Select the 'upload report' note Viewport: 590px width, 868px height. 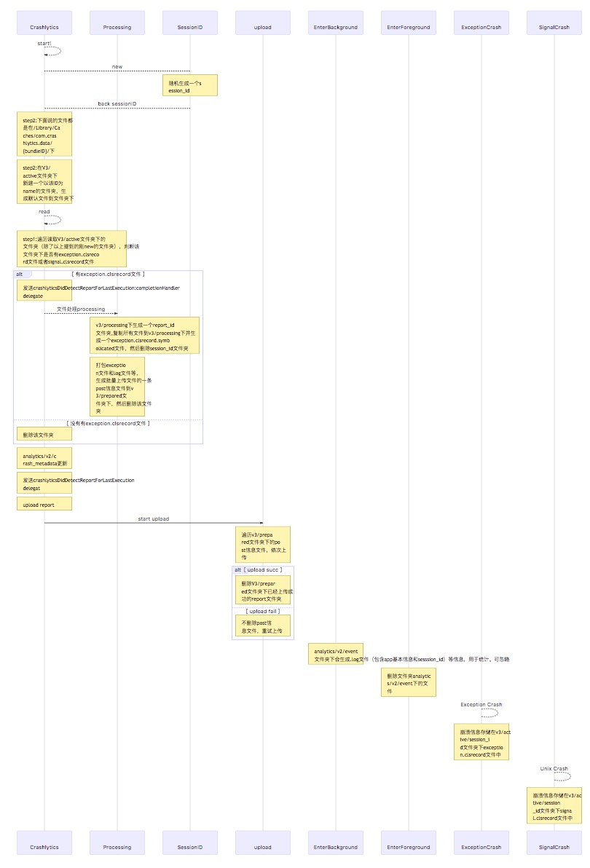point(44,504)
